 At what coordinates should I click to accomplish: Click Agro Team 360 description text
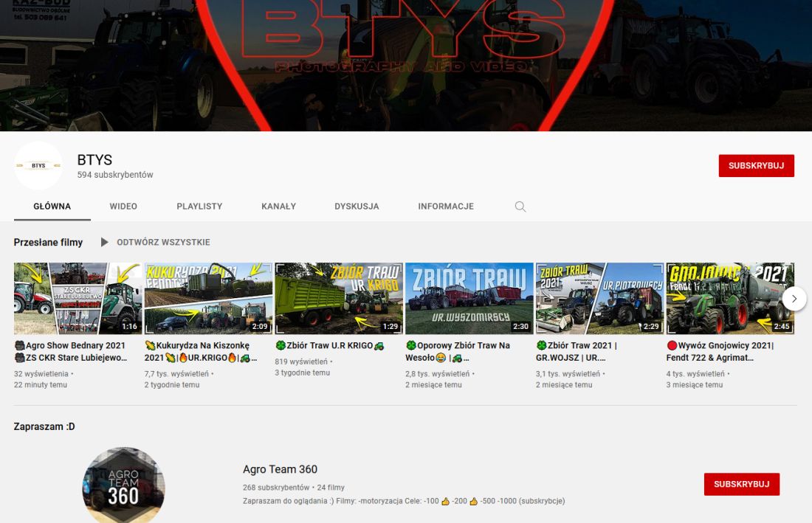tap(404, 501)
